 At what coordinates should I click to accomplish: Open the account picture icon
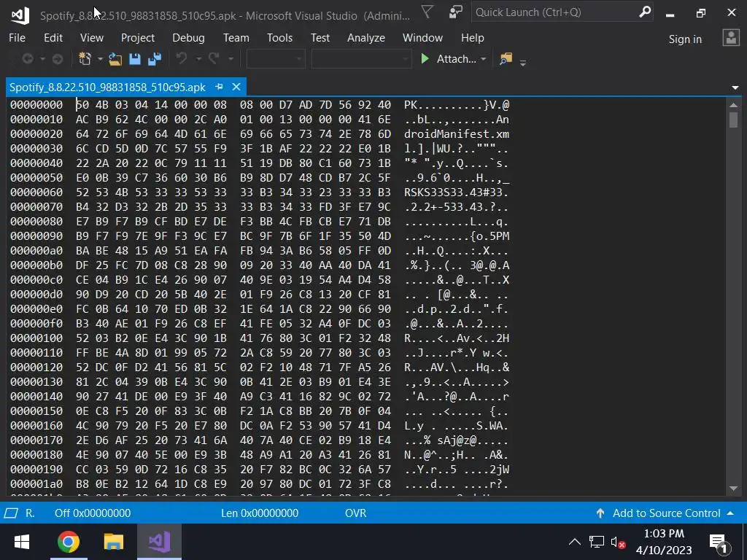point(731,38)
